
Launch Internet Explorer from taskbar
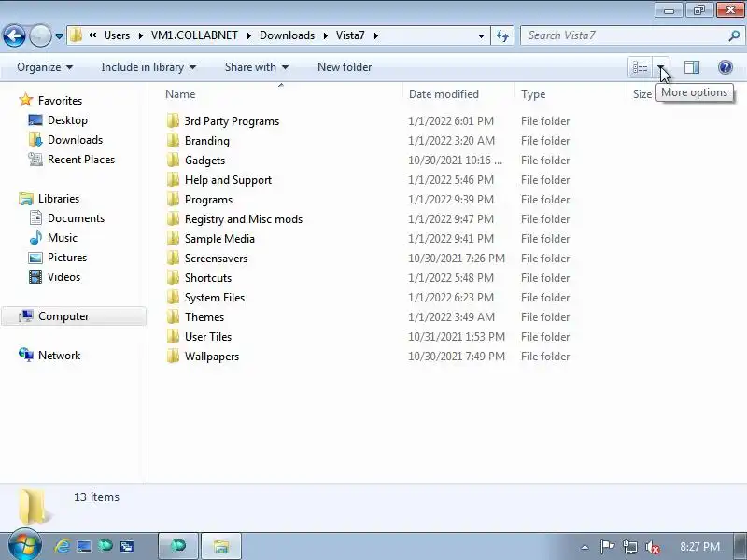(x=63, y=546)
